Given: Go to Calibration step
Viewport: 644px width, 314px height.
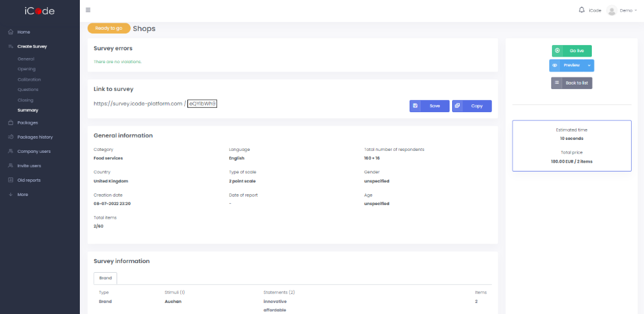Looking at the screenshot, I should (x=29, y=79).
